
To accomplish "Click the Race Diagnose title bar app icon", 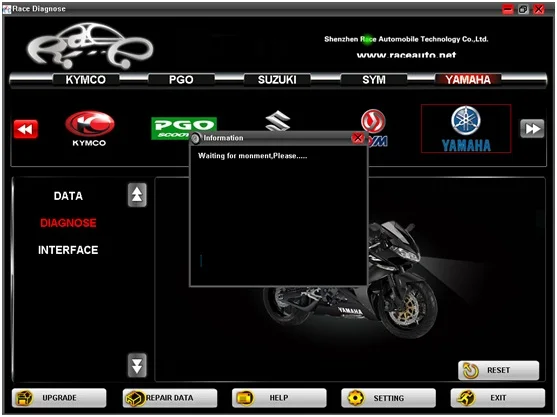I will tap(7, 9).
